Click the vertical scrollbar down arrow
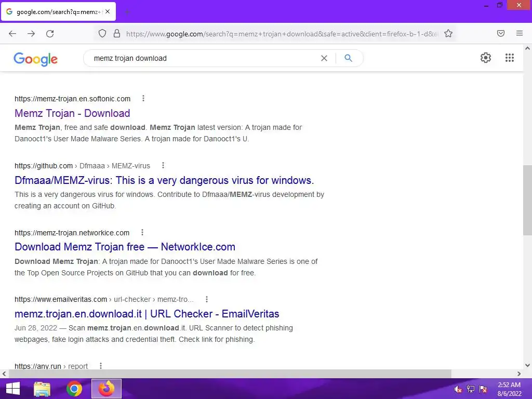Viewport: 532px width, 399px height. point(527,365)
